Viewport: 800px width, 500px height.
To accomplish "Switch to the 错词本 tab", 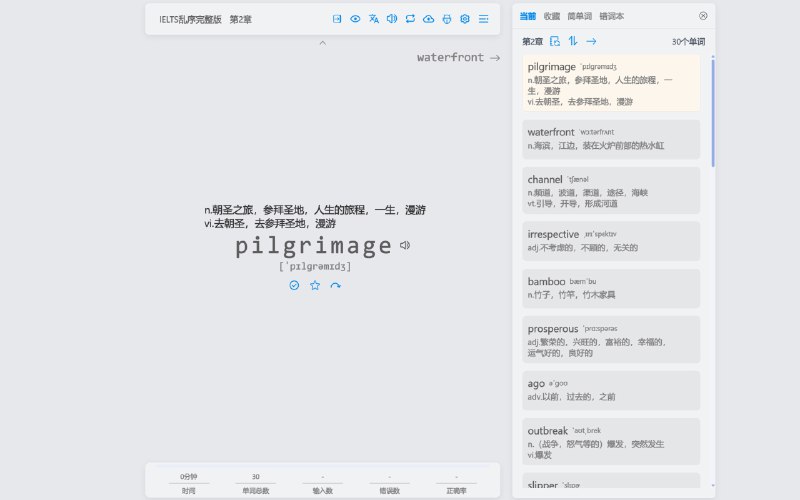I will [x=612, y=16].
